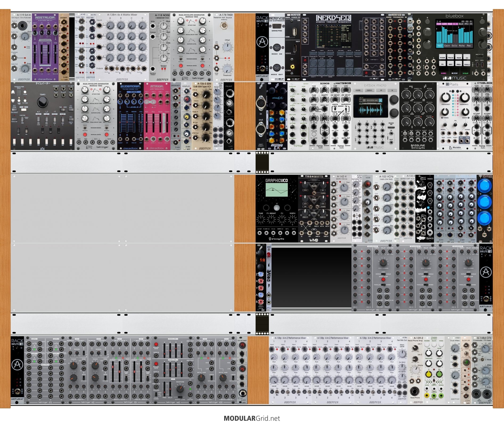Flip the left trigger mode switch on the second-row Module 1003
This screenshot has width=504, height=424.
(84, 128)
